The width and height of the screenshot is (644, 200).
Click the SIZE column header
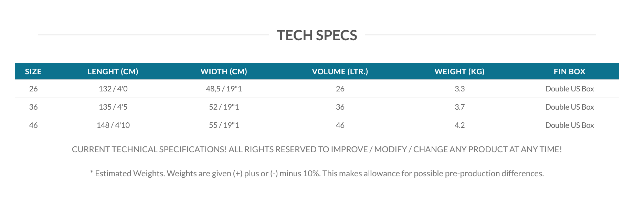(x=33, y=71)
